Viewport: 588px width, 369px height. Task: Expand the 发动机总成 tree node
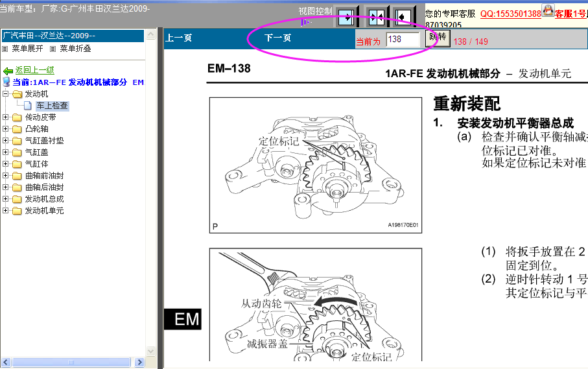5,198
